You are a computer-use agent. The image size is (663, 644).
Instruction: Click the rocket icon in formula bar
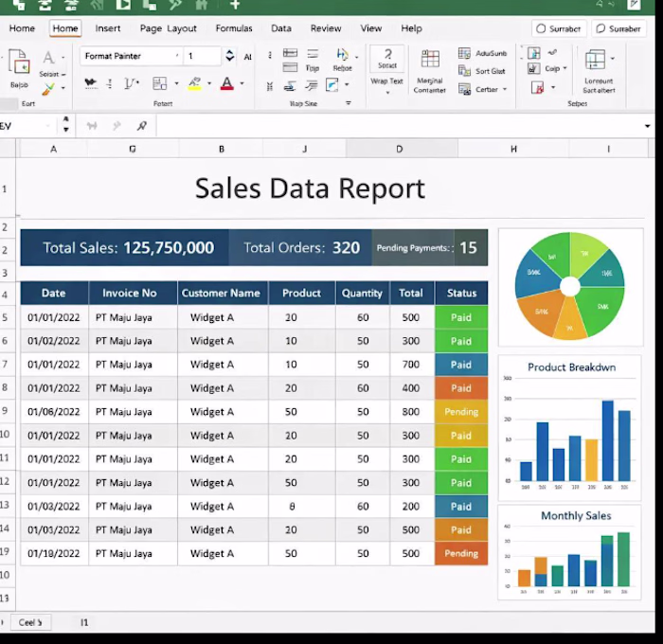coord(142,126)
